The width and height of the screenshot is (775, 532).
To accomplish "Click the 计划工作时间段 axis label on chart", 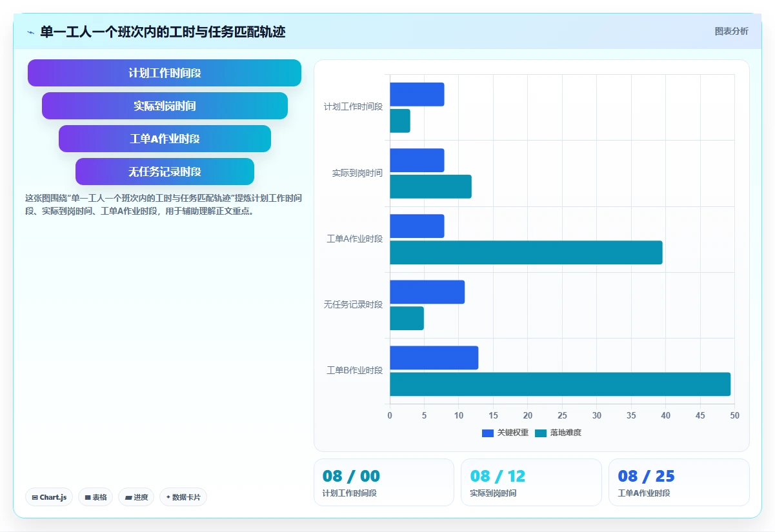I will tap(353, 107).
